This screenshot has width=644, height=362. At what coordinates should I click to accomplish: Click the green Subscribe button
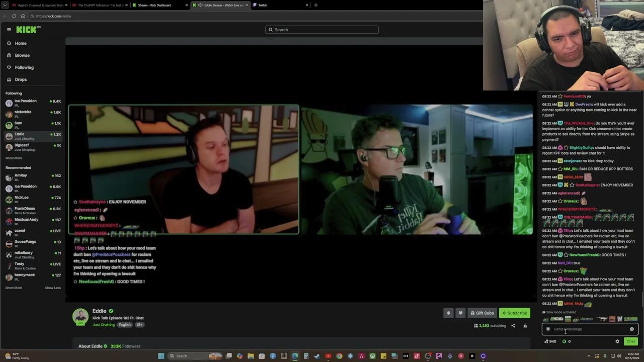515,313
